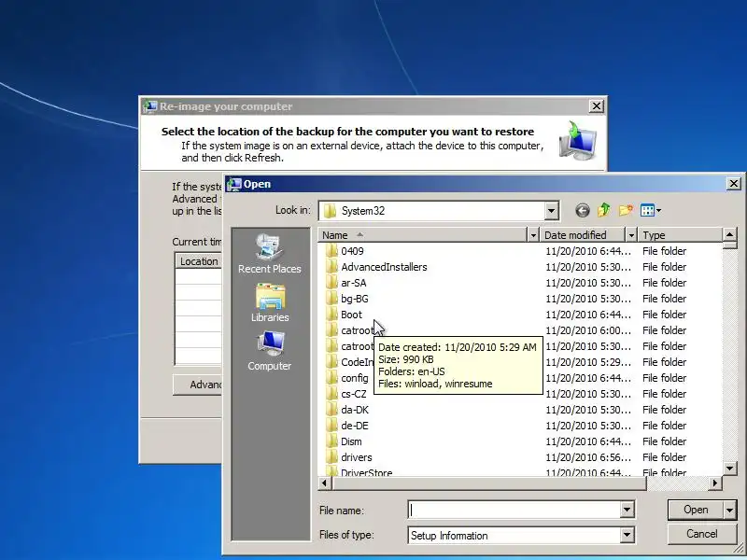
Task: Open the Date modified column filter arrow
Action: tap(631, 235)
